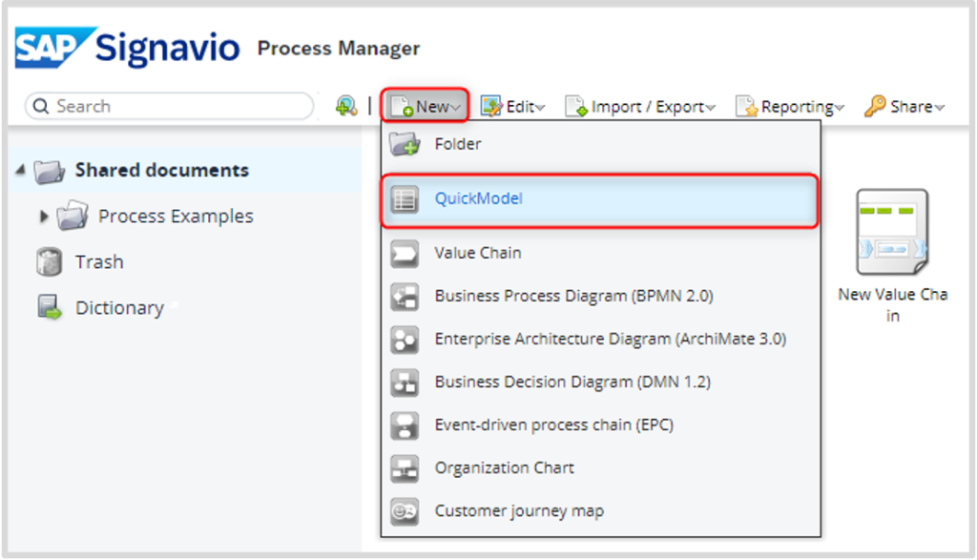The width and height of the screenshot is (977, 560).
Task: Click the Import / Export page icon
Action: pyautogui.click(x=575, y=107)
